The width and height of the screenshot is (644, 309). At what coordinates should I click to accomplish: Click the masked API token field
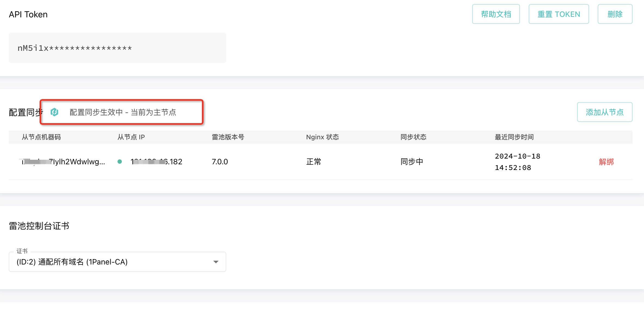point(117,48)
